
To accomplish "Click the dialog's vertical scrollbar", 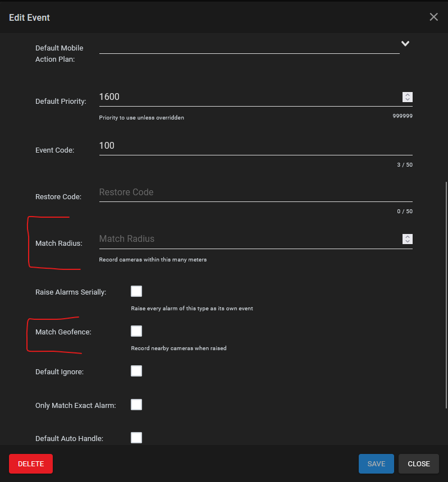I will point(446,295).
